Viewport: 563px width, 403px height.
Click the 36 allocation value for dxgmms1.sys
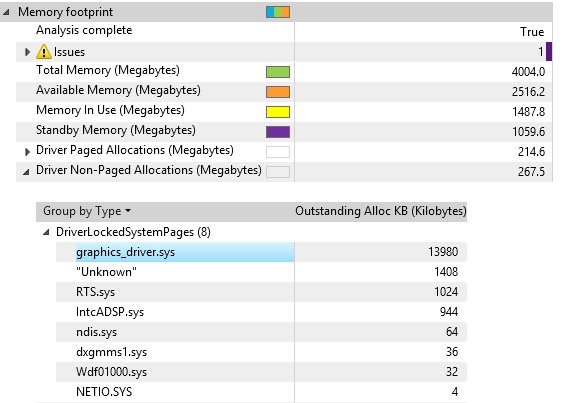(452, 352)
